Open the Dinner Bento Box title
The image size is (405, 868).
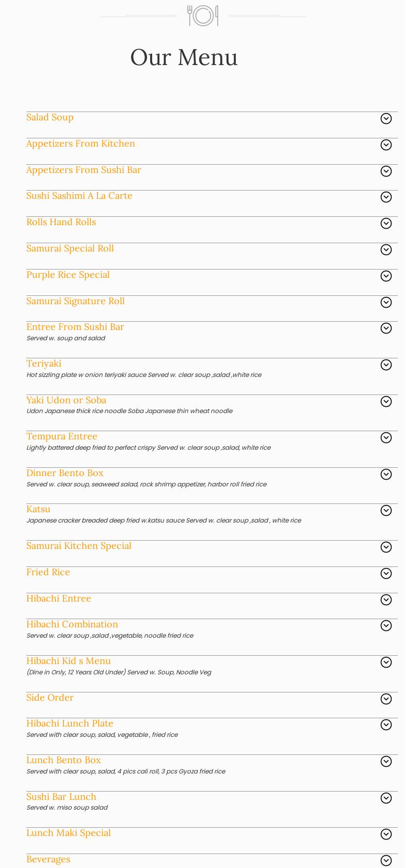click(65, 474)
